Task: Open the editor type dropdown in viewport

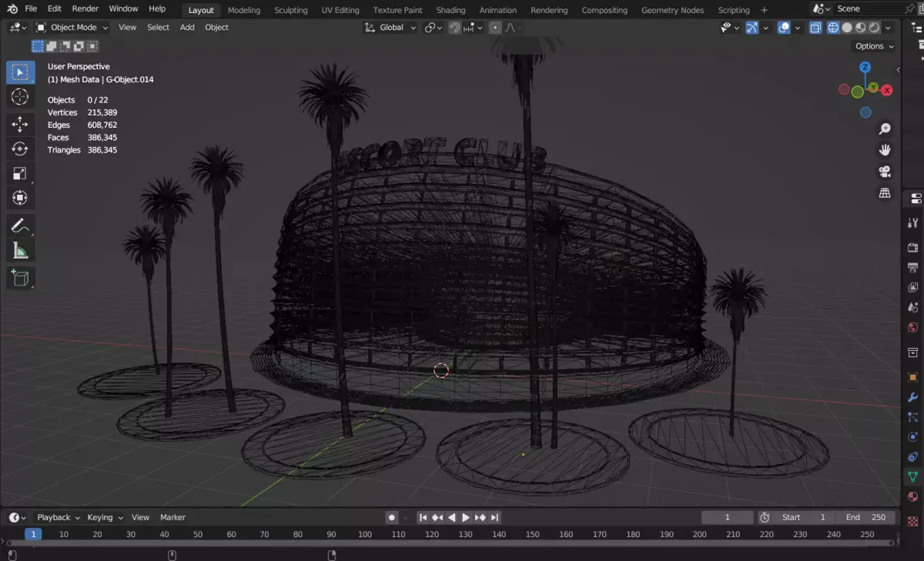Action: pos(17,28)
